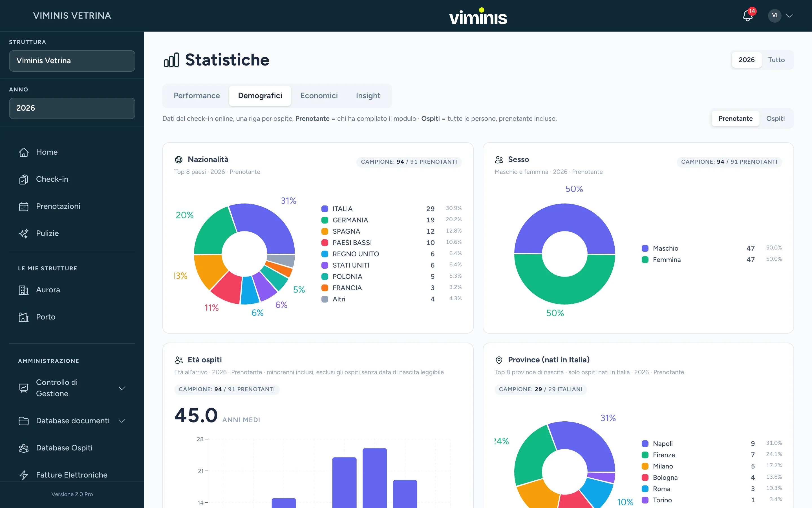Click the Home house icon
The height and width of the screenshot is (508, 812).
(x=23, y=152)
